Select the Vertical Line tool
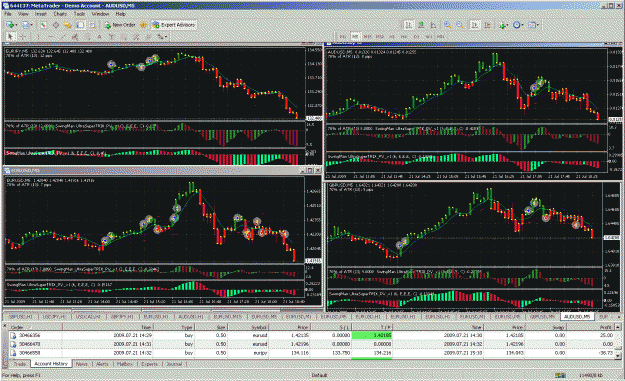625x381 pixels. [x=38, y=37]
